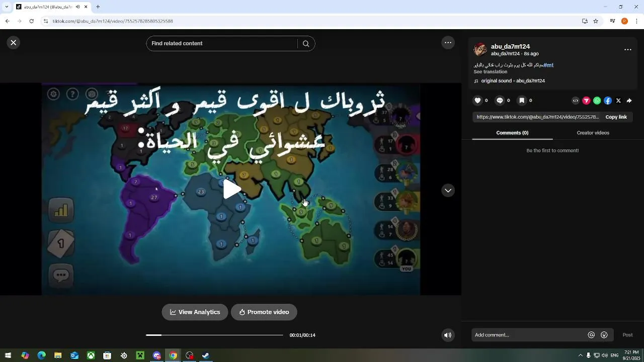The height and width of the screenshot is (362, 644).
Task: Click the #mt hashtag
Action: [x=548, y=65]
